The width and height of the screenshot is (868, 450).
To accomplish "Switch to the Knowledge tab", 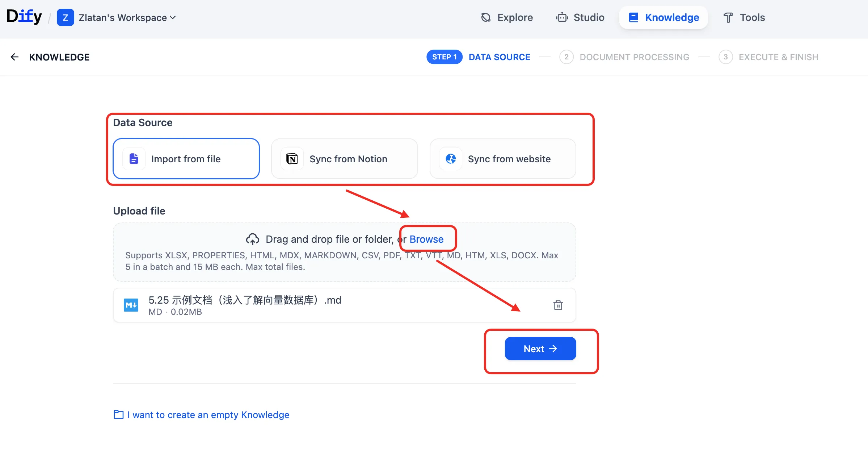I will point(663,17).
